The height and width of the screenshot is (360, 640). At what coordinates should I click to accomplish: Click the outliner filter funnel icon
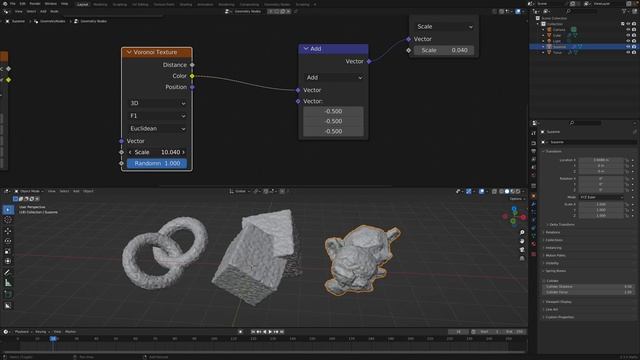pos(625,11)
